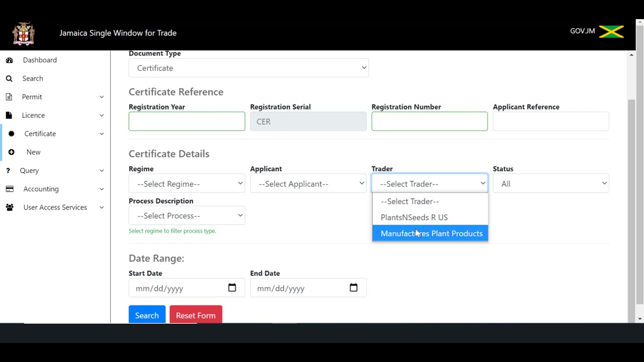Open User Access Services menu label
The width and height of the screenshot is (644, 362).
pyautogui.click(x=55, y=207)
